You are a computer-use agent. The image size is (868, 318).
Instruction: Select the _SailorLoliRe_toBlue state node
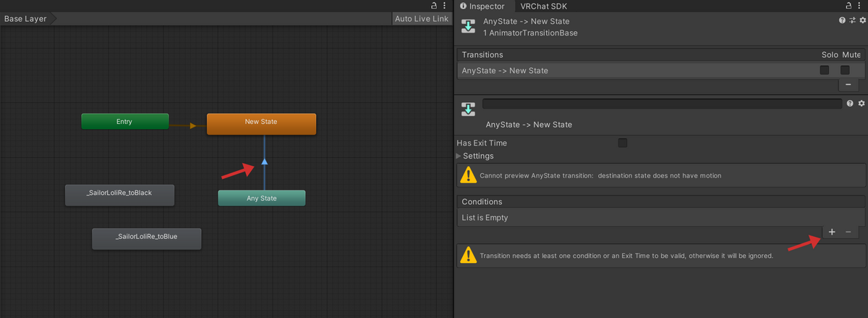tap(146, 238)
